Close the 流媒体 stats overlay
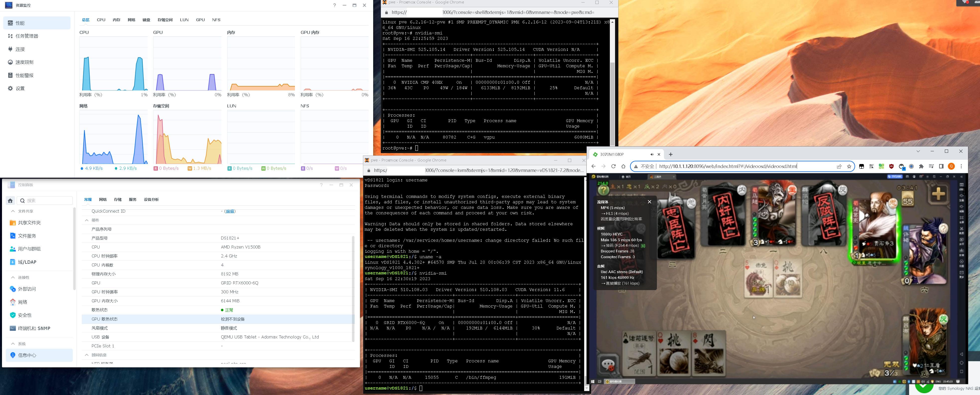The width and height of the screenshot is (980, 395). pos(649,202)
